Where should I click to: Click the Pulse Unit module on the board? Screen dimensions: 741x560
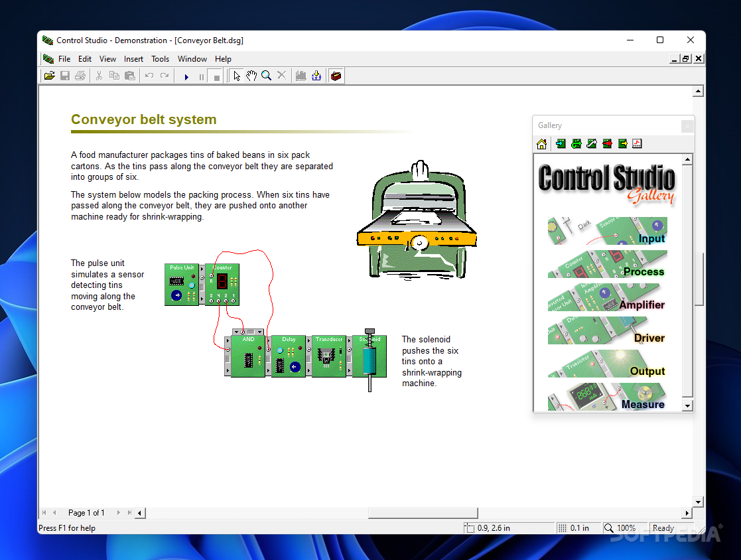tap(182, 285)
